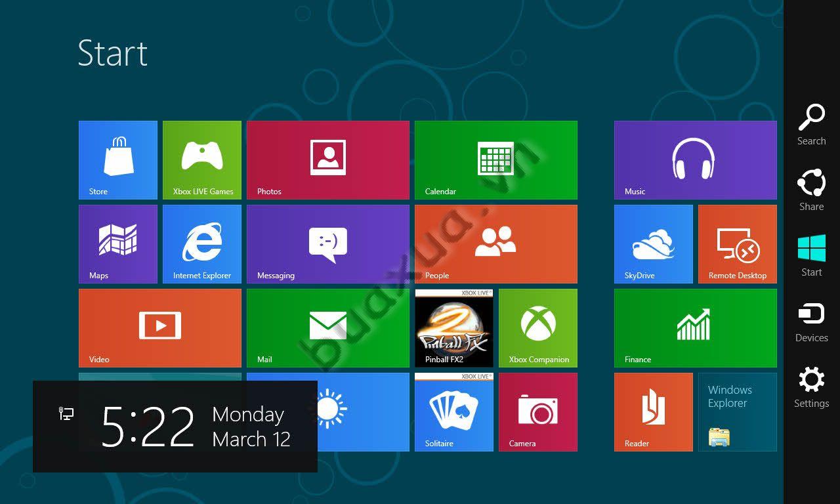Open the Photos tile
Image resolution: width=840 pixels, height=504 pixels.
click(x=328, y=160)
